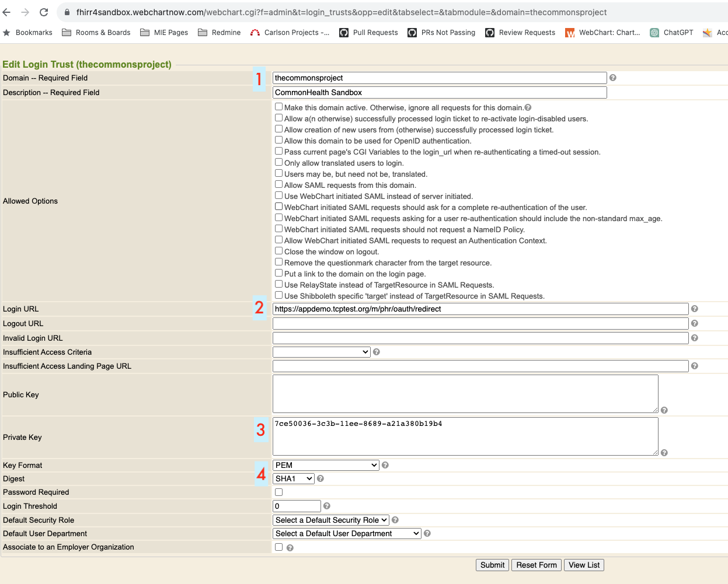Image resolution: width=728 pixels, height=584 pixels.
Task: Click the help icon next to Domain field
Action: click(x=612, y=78)
